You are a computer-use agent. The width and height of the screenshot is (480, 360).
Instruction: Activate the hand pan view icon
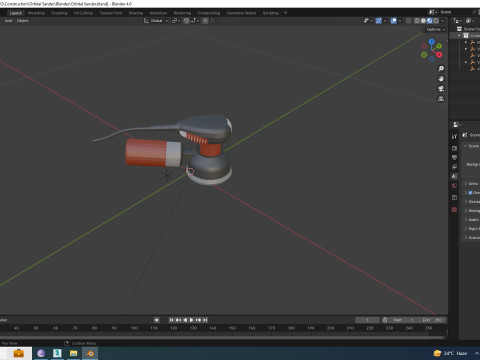point(441,79)
